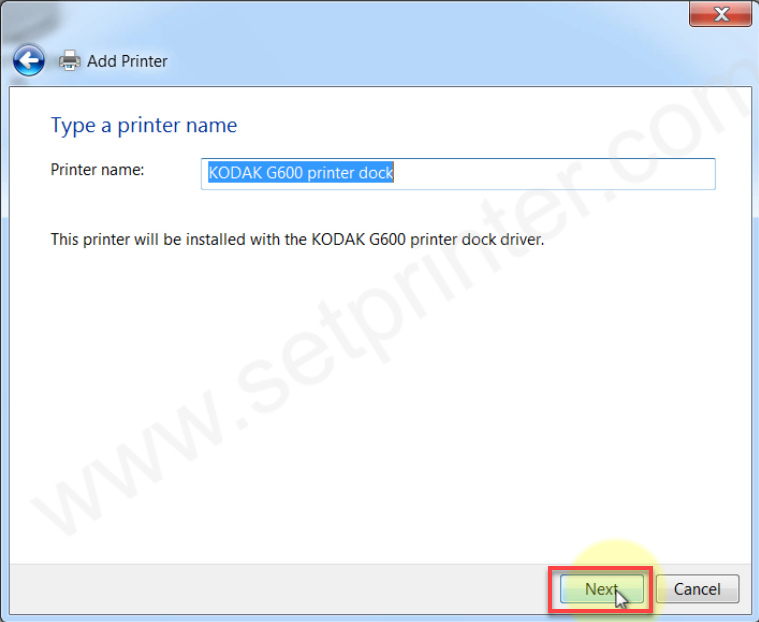Image resolution: width=759 pixels, height=622 pixels.
Task: Click Next to continue printer setup
Action: (602, 589)
